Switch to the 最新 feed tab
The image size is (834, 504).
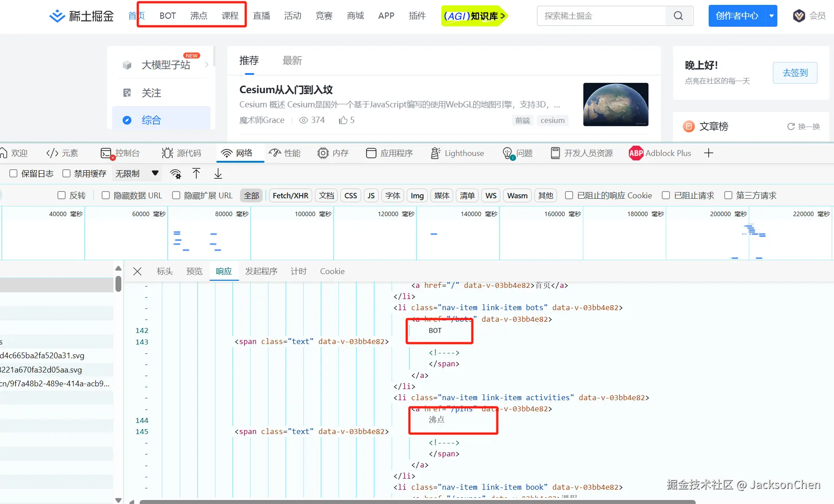point(292,61)
